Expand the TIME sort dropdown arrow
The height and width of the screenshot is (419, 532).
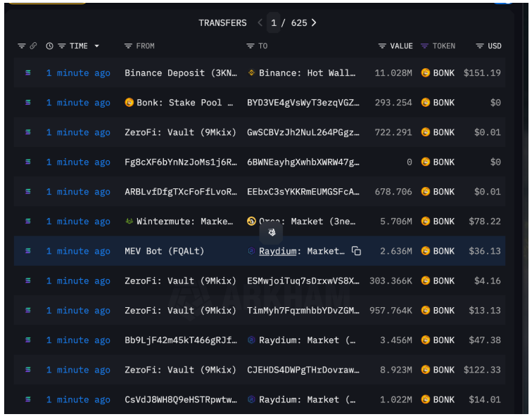96,46
